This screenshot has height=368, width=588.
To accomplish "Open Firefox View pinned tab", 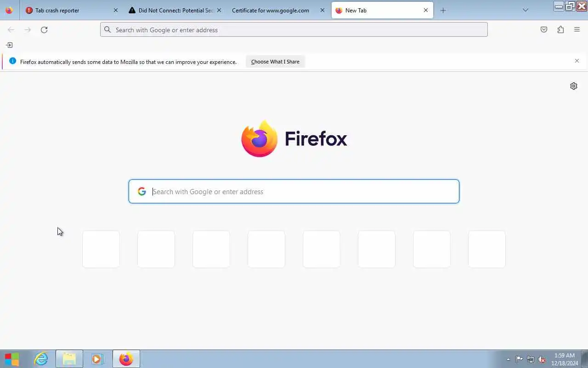I will click(9, 10).
